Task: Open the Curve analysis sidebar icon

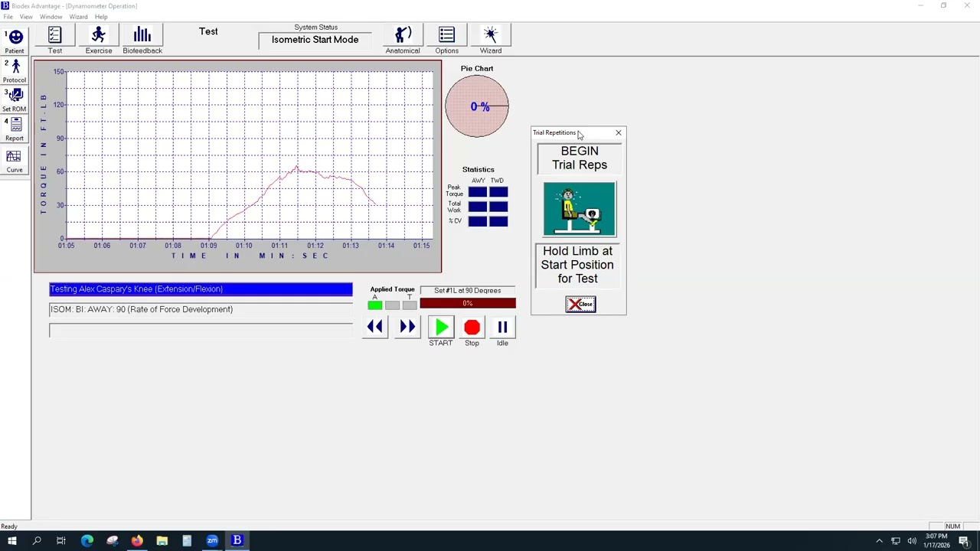Action: [15, 161]
